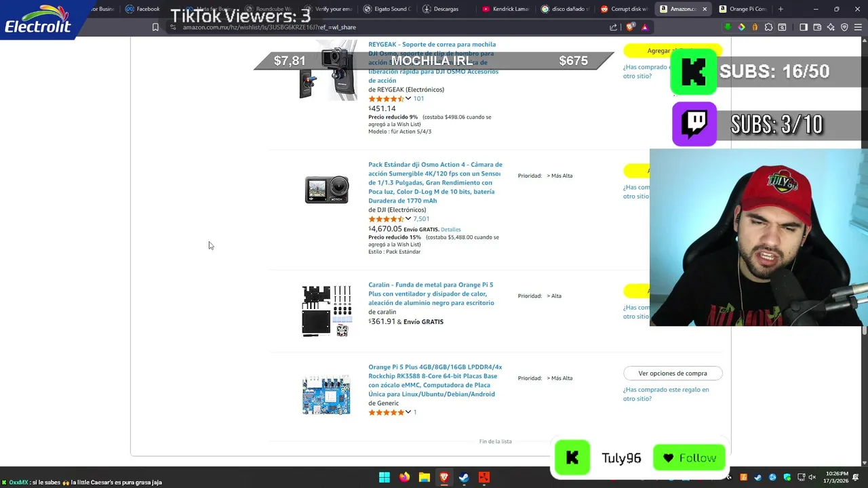Switch to the Corrupt disk tab
This screenshot has width=868, height=488.
tap(625, 9)
